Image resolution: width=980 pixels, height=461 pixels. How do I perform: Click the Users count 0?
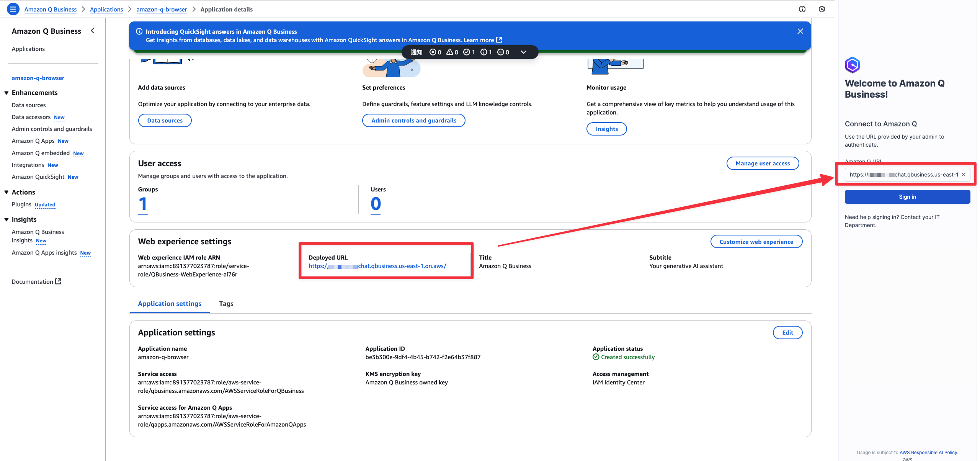pos(376,204)
